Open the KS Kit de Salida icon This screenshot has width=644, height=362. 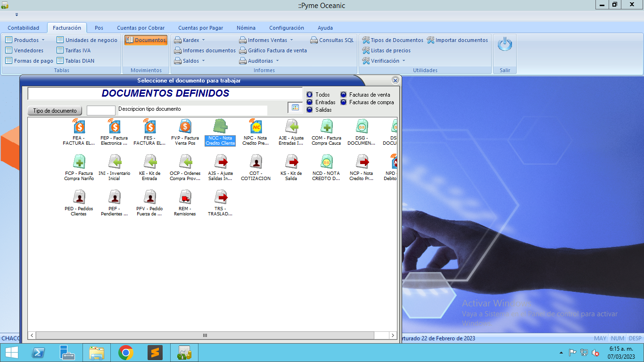tap(291, 162)
